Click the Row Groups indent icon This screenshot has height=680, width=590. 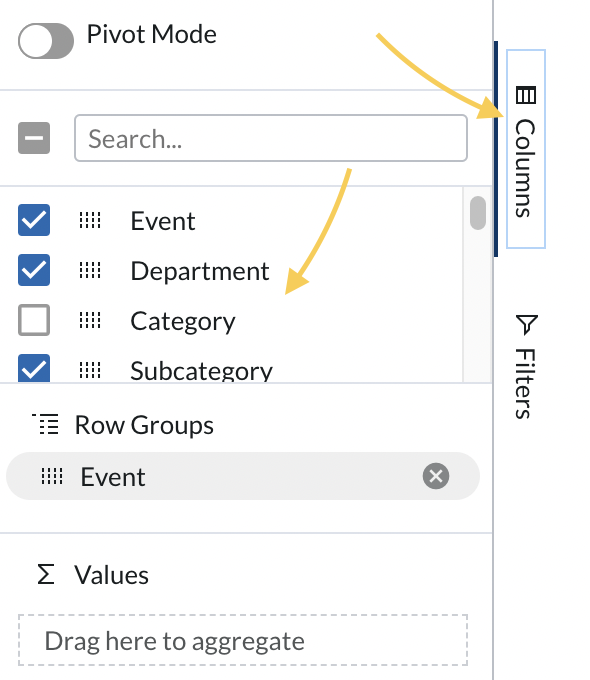[x=46, y=424]
